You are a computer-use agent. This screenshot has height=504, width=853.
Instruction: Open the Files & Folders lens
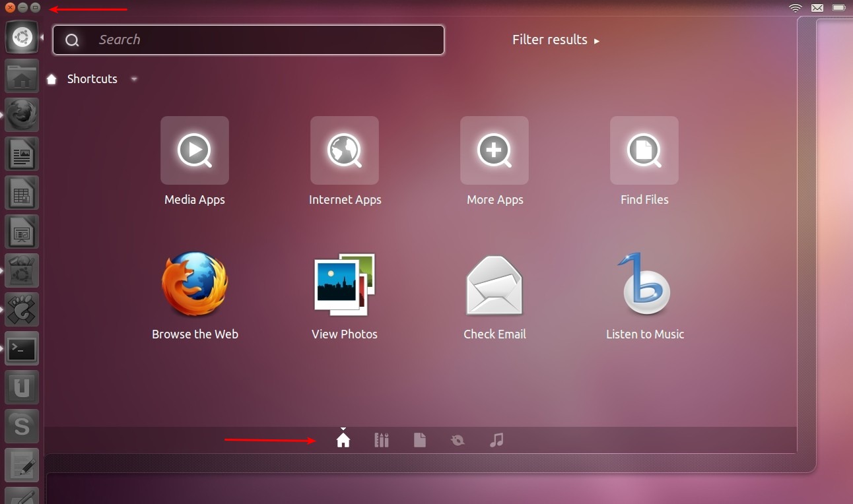[x=420, y=439]
